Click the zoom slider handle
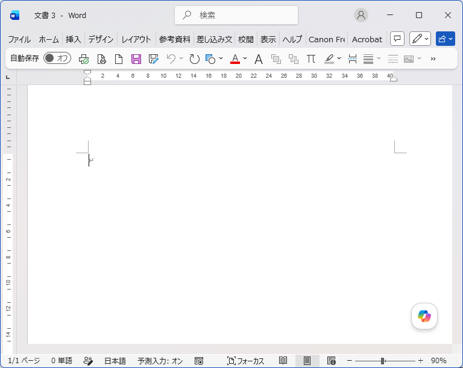This screenshot has width=463, height=368. pos(383,361)
